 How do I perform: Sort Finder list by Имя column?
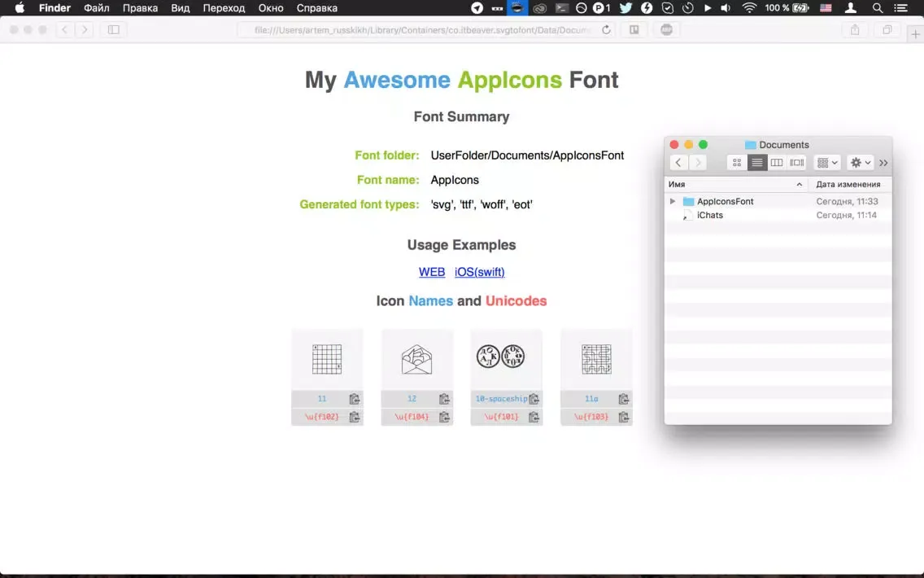click(x=736, y=184)
